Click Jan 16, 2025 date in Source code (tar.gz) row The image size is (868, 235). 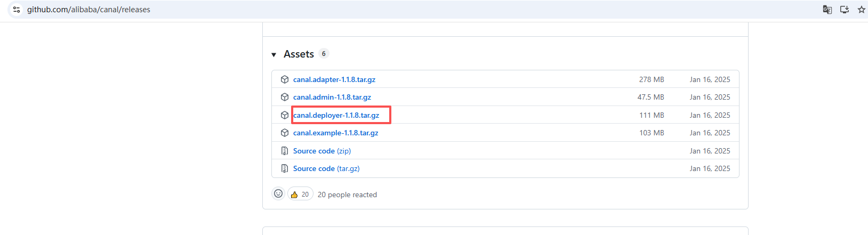pyautogui.click(x=710, y=168)
